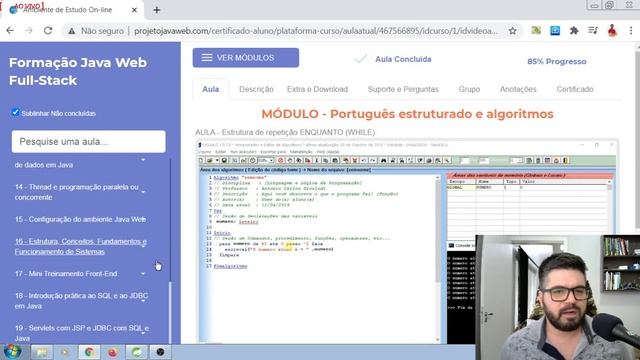Open the Anotações tab
The image size is (640, 360).
coord(518,89)
